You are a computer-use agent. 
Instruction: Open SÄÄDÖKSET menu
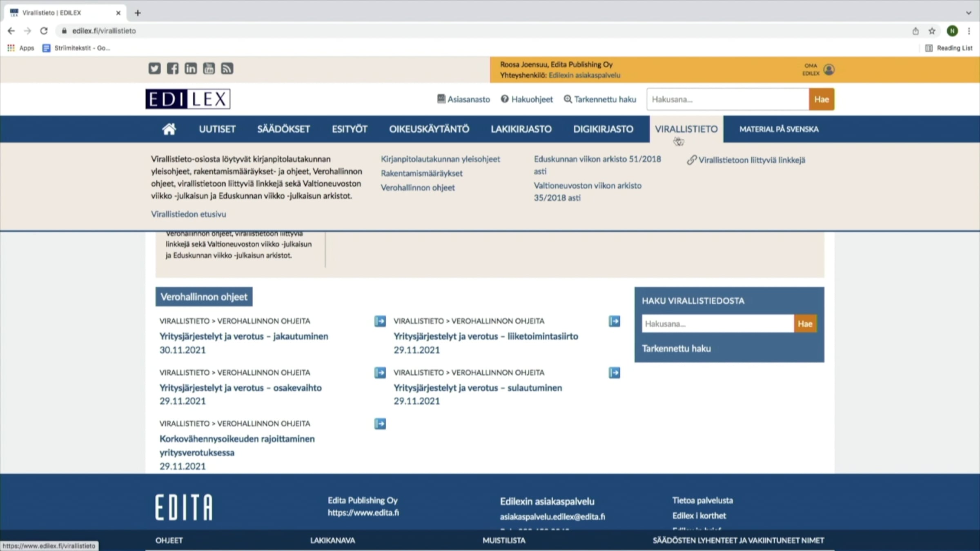pos(283,129)
